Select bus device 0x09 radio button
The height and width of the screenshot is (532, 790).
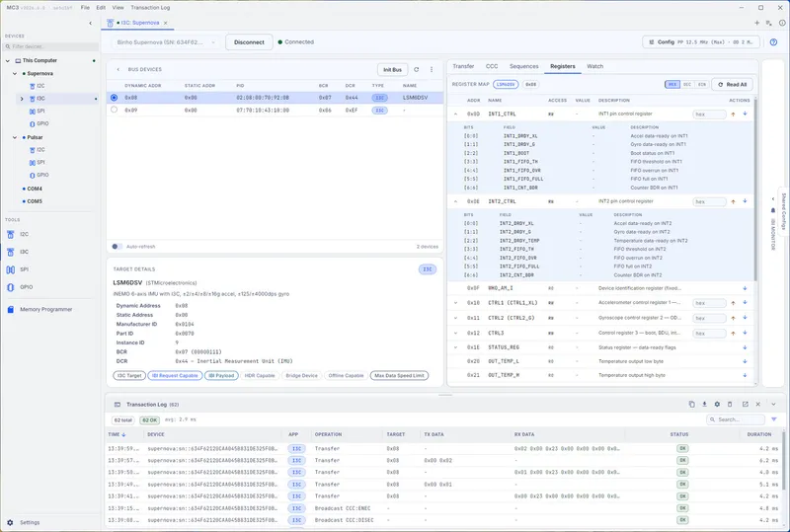click(114, 110)
